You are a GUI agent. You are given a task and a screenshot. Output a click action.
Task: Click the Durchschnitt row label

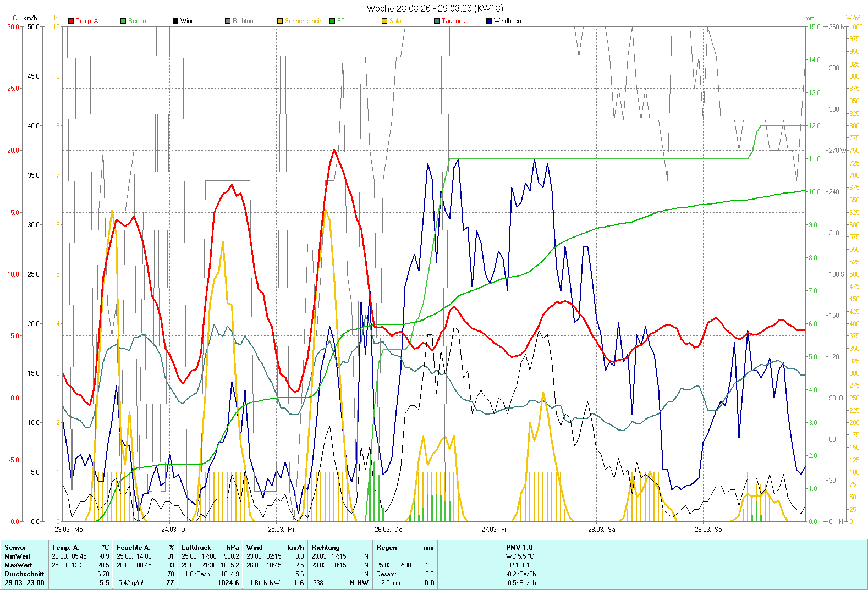tap(24, 574)
